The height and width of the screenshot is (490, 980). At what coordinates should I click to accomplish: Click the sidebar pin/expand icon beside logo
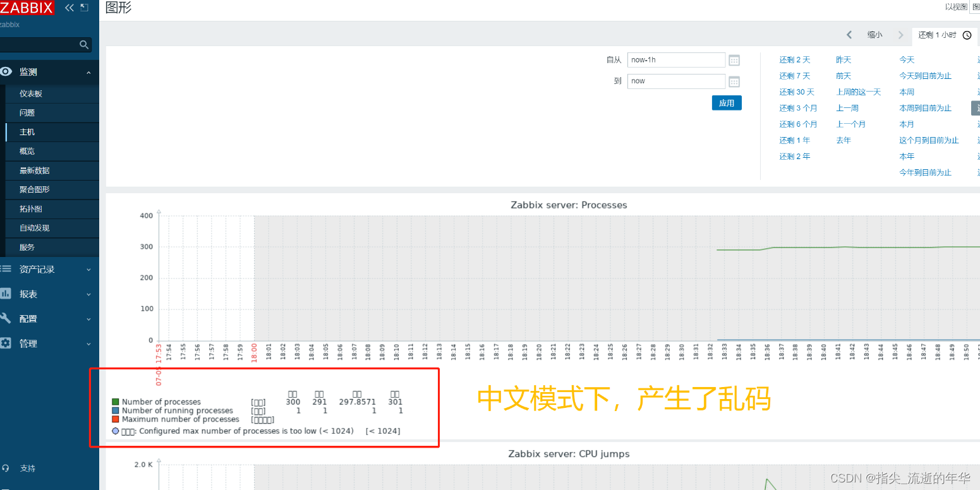tap(84, 8)
